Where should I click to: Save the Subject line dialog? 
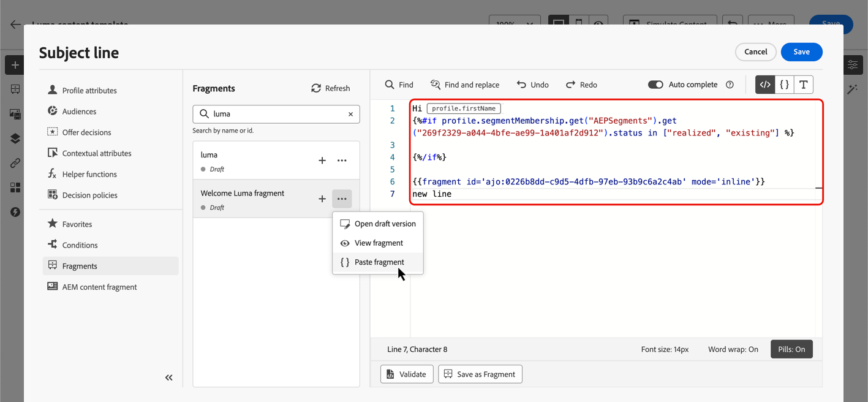[x=801, y=52]
